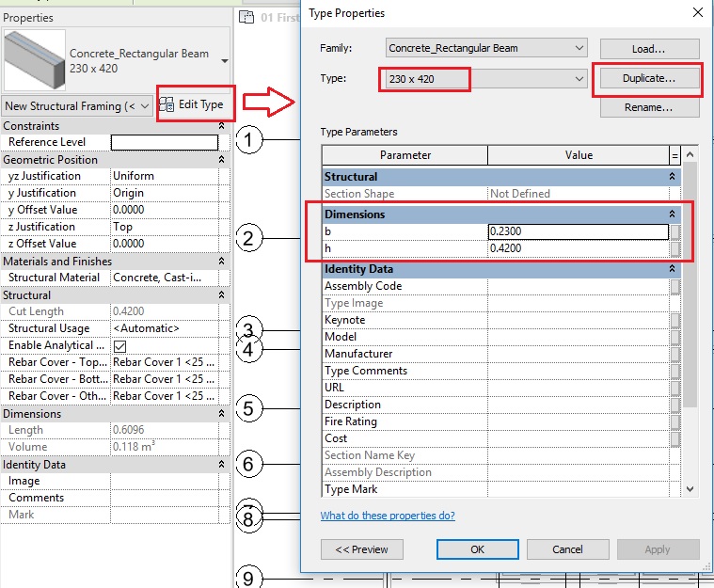
Task: Collapse the Dimensions group in Type Parameters
Action: (672, 215)
